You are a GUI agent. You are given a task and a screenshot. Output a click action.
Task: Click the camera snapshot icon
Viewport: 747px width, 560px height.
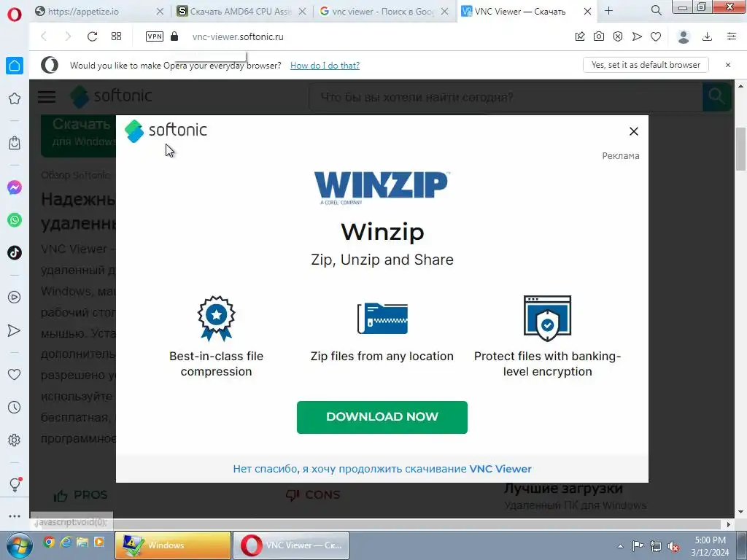pyautogui.click(x=599, y=36)
